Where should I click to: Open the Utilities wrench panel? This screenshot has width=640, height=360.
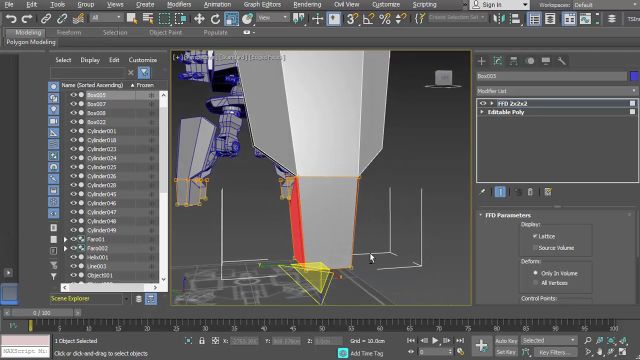(562, 61)
